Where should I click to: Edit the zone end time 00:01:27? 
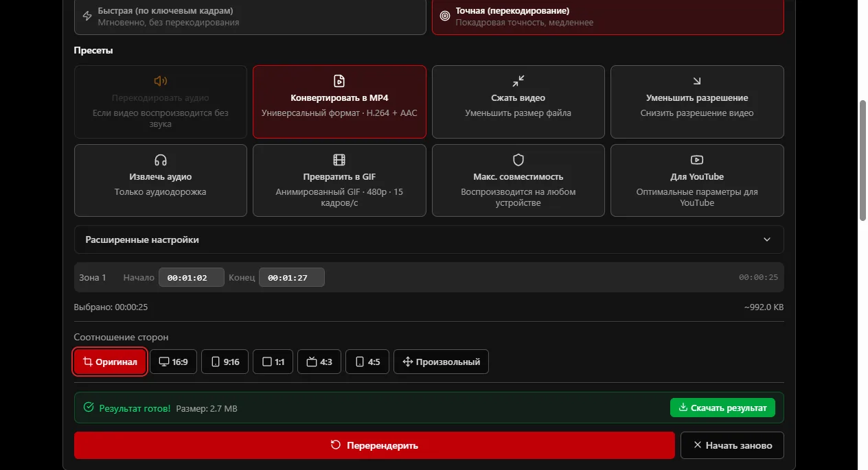pos(292,278)
